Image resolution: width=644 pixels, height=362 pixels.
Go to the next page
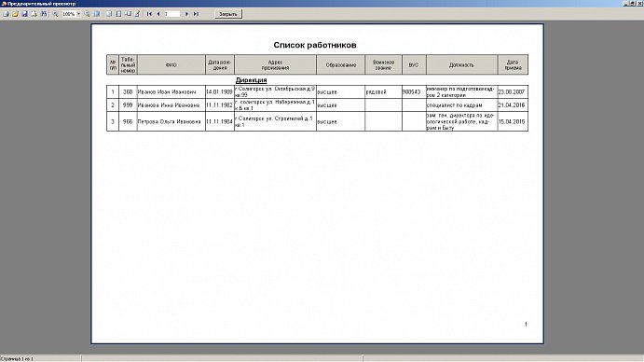pyautogui.click(x=187, y=14)
